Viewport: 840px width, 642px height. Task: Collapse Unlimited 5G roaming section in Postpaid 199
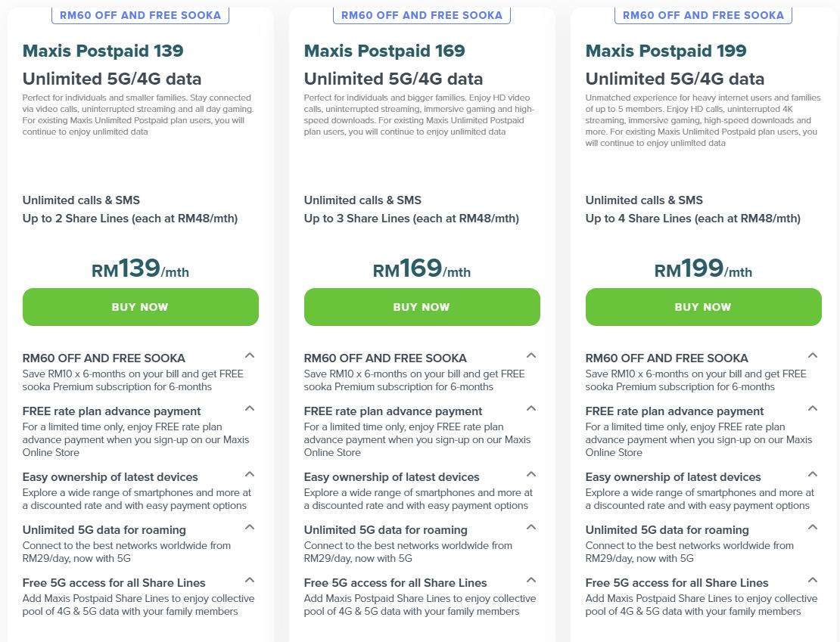point(813,527)
